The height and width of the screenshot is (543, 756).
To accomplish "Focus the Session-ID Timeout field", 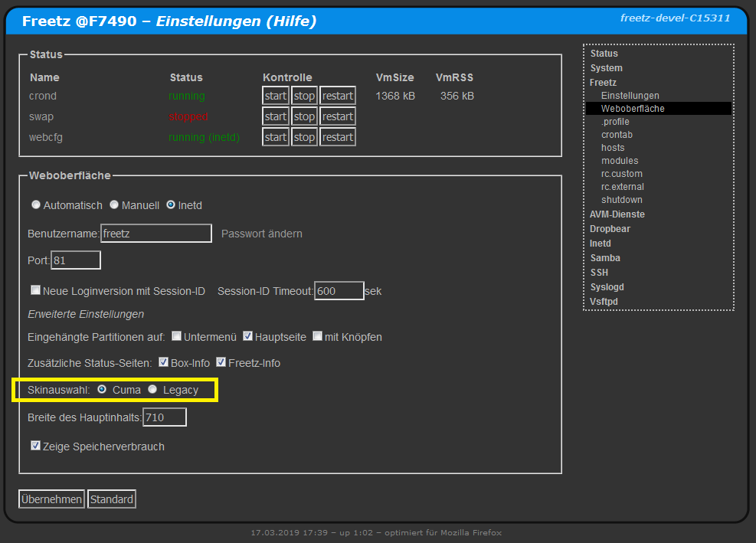I will click(x=339, y=291).
